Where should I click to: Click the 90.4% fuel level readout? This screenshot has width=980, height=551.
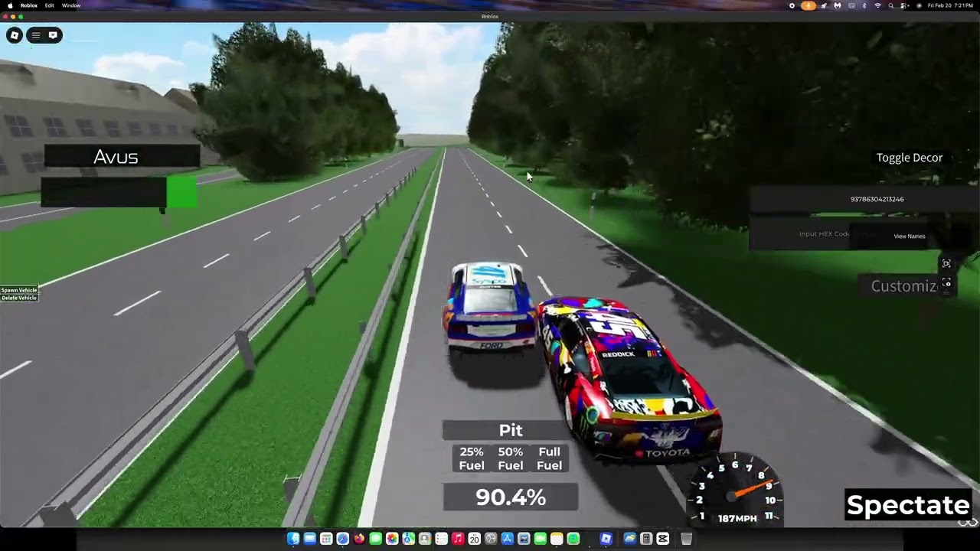tap(511, 497)
